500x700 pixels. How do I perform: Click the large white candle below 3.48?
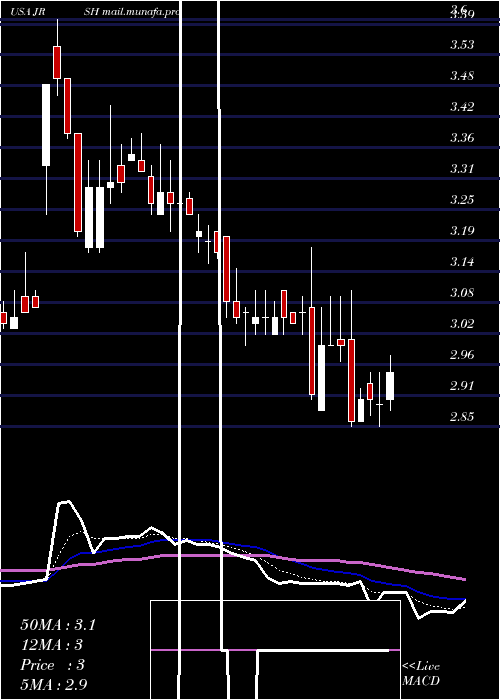(x=46, y=125)
